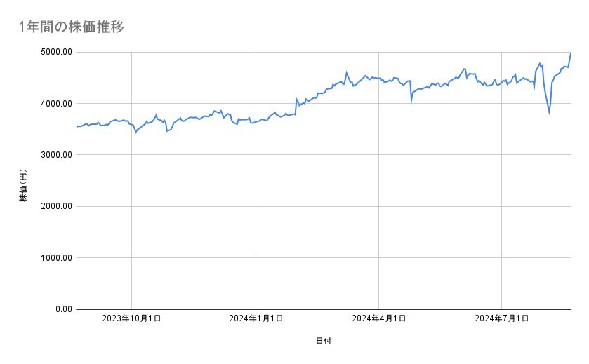Click the horizontal gridline at 2000.00

[x=323, y=206]
